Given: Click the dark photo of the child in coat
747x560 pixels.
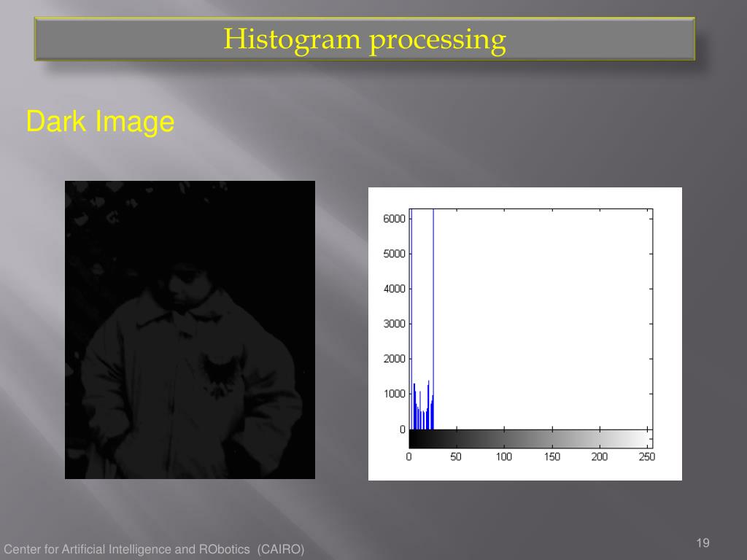Looking at the screenshot, I should click(190, 330).
